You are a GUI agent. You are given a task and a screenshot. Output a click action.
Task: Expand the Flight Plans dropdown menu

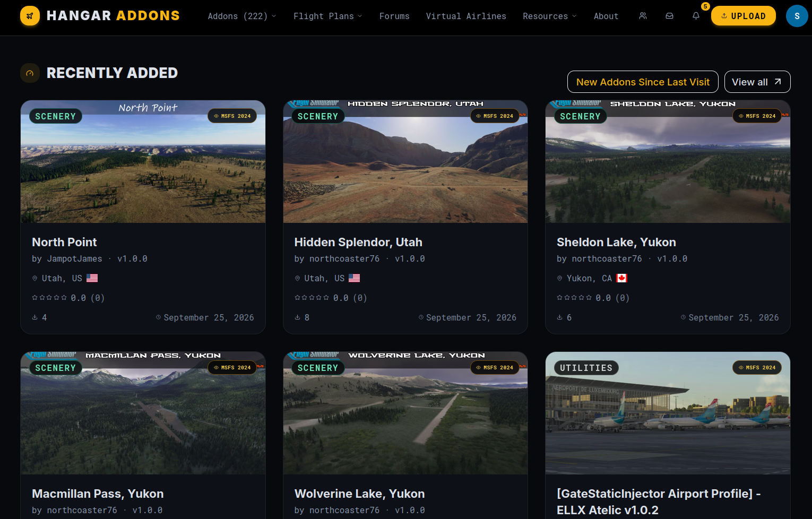[x=328, y=16]
